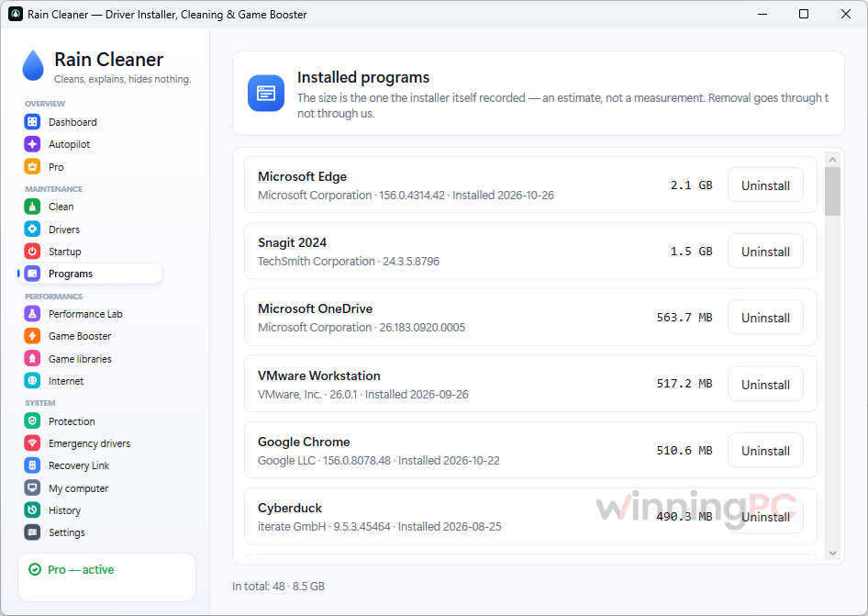Uninstall Microsoft Edge
The width and height of the screenshot is (868, 616).
coord(765,185)
